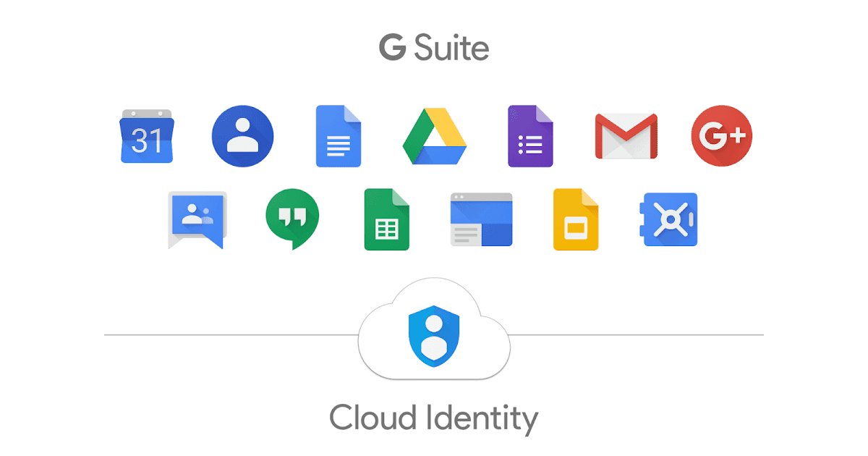868x456 pixels.
Task: Open the Cloud Identity label text
Action: (434, 418)
